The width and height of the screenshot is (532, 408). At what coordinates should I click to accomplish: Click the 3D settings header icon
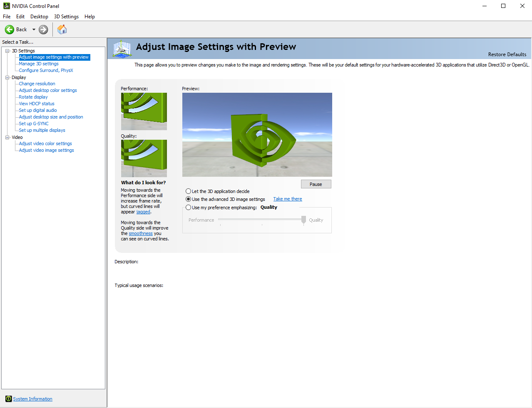click(x=122, y=49)
